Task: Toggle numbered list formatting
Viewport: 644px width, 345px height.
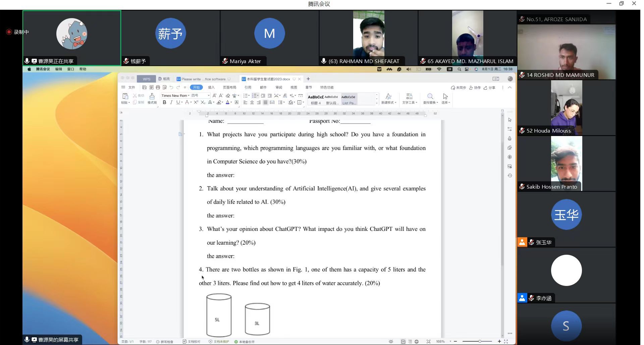Action: coord(254,96)
